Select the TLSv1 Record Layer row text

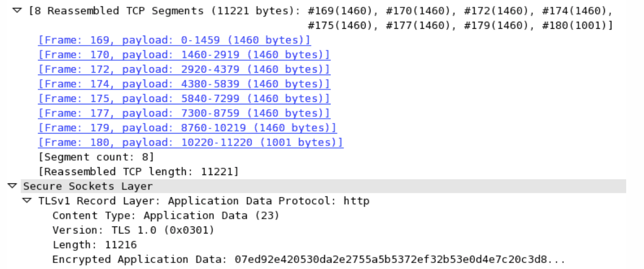pos(203,201)
